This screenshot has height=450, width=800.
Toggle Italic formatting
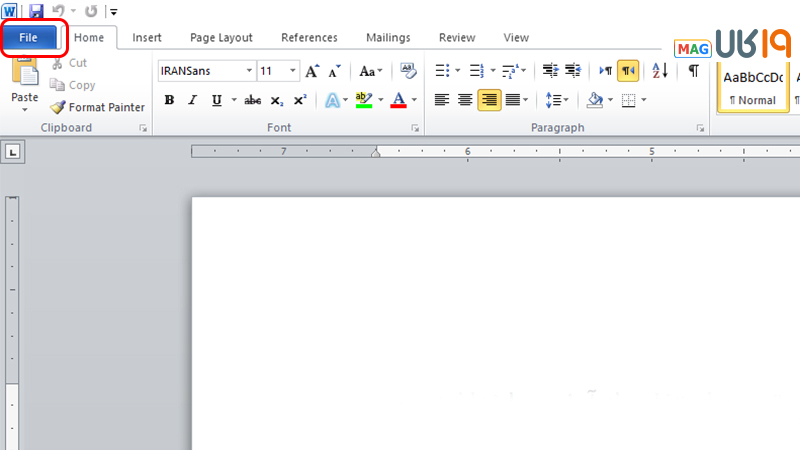(192, 100)
